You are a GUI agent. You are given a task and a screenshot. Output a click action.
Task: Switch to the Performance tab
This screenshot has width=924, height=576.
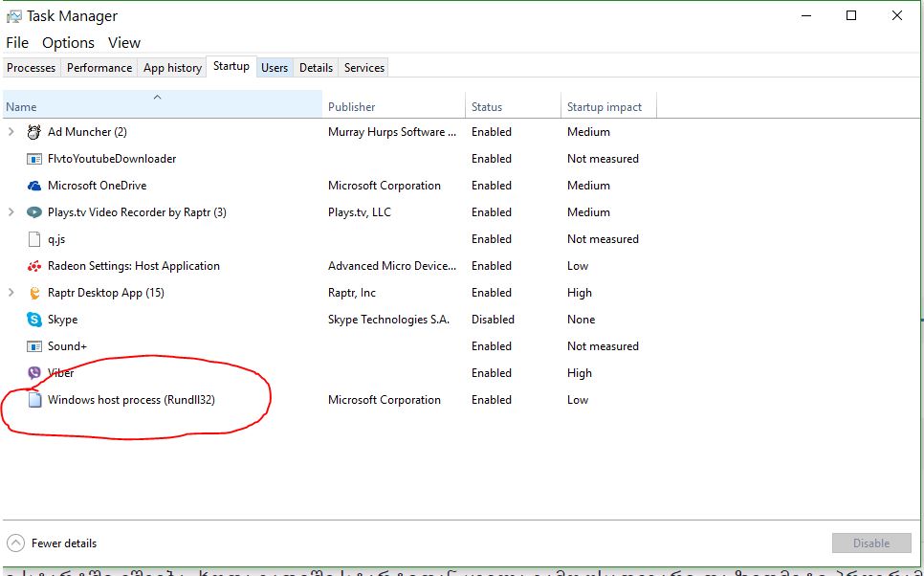[99, 68]
